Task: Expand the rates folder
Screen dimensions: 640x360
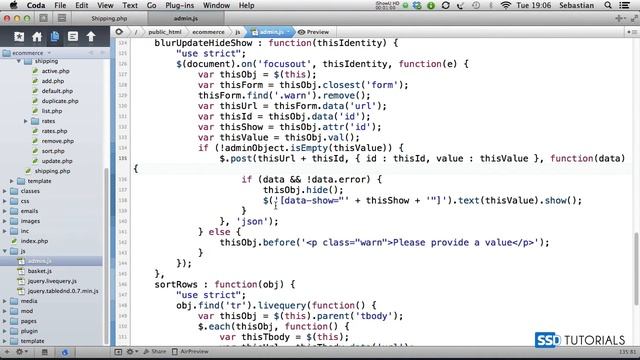Action: tap(26, 121)
